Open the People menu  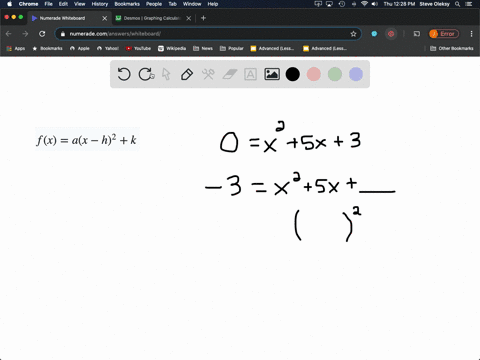[x=154, y=4]
